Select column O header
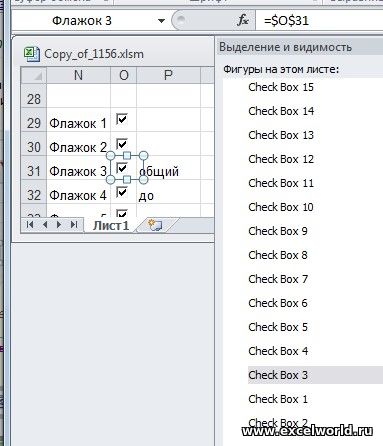 click(x=124, y=75)
